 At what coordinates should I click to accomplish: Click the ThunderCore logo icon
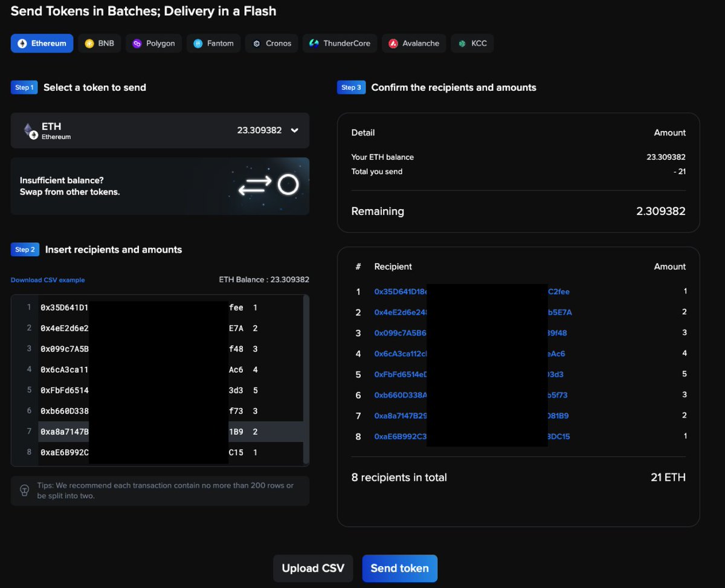[x=314, y=44]
